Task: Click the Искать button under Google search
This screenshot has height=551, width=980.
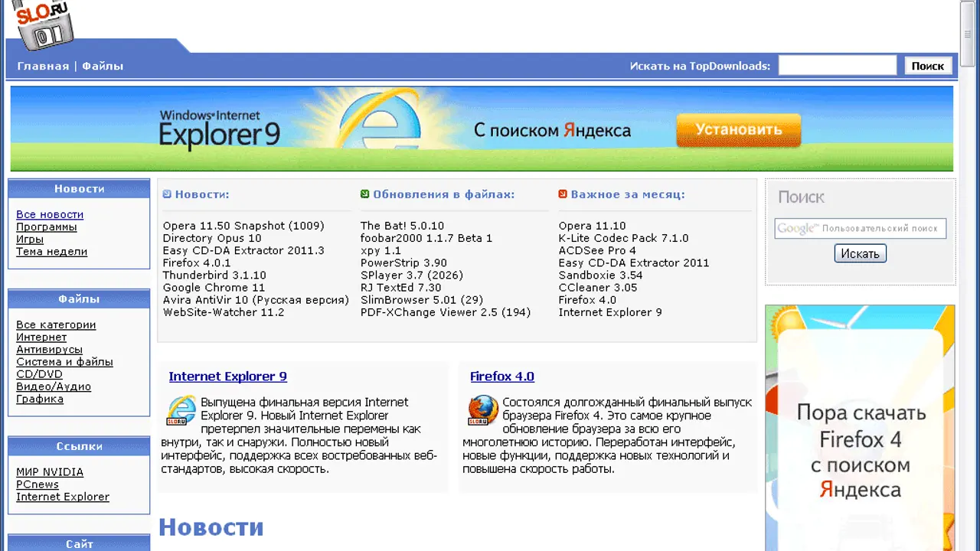Action: point(860,253)
